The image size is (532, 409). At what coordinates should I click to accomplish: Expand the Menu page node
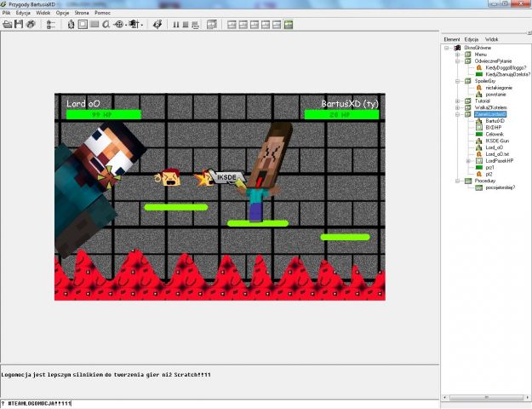[x=457, y=55]
